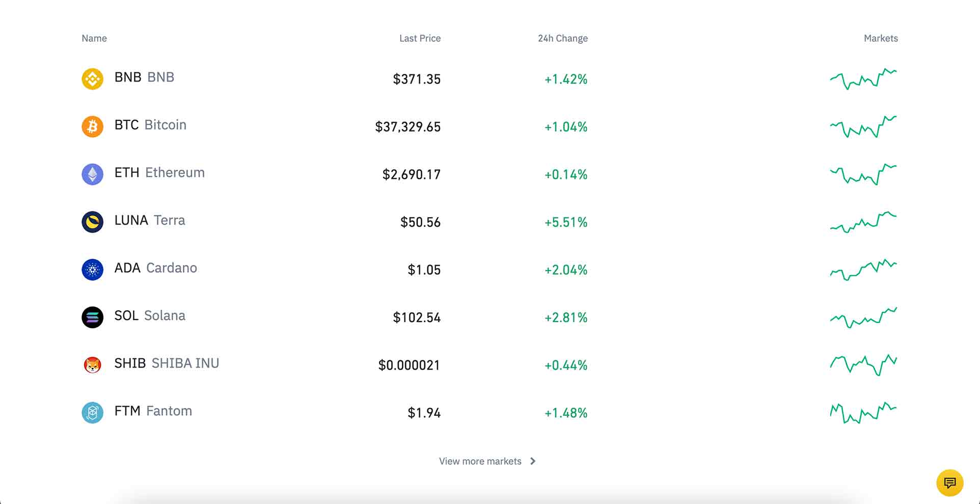Open the ETH Ethereum market name

tap(159, 173)
